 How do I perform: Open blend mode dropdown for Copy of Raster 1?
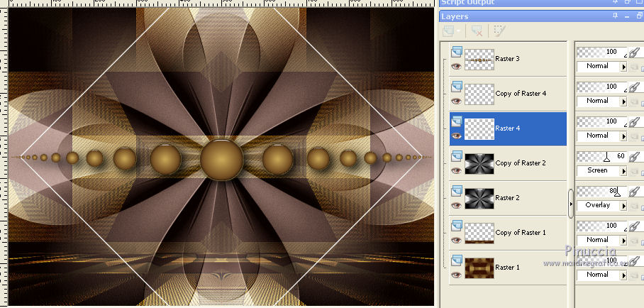[623, 240]
